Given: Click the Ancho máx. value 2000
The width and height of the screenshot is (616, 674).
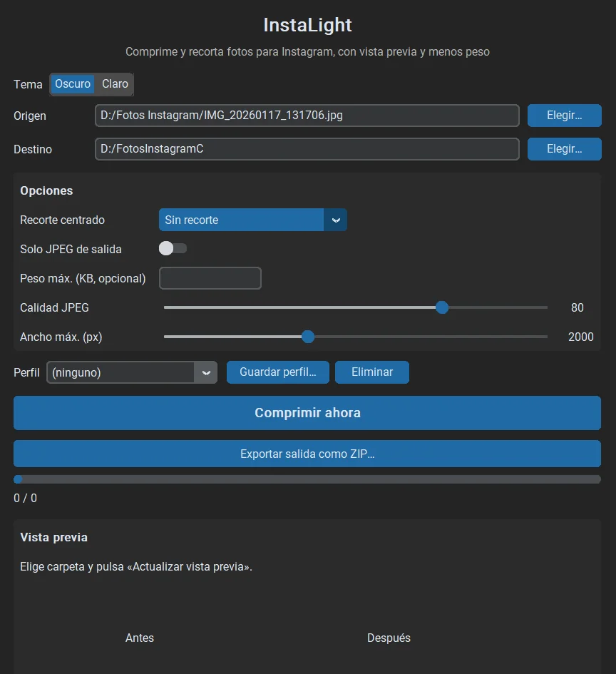Looking at the screenshot, I should [581, 337].
